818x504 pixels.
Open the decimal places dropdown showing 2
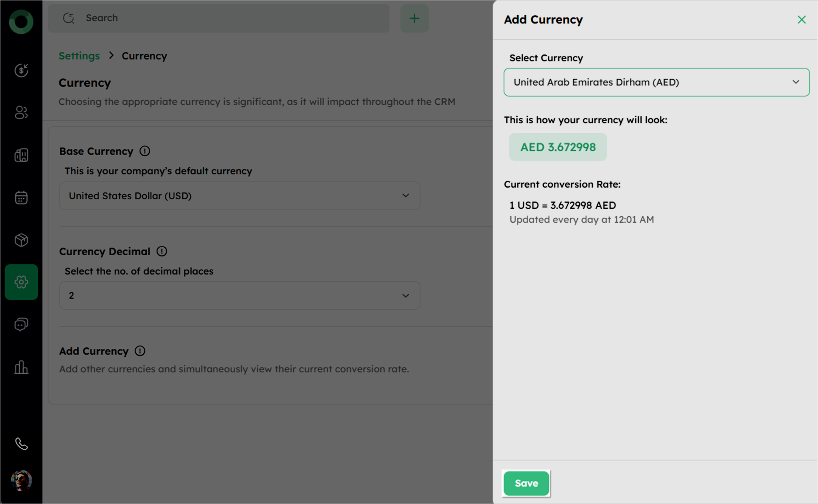coord(239,295)
